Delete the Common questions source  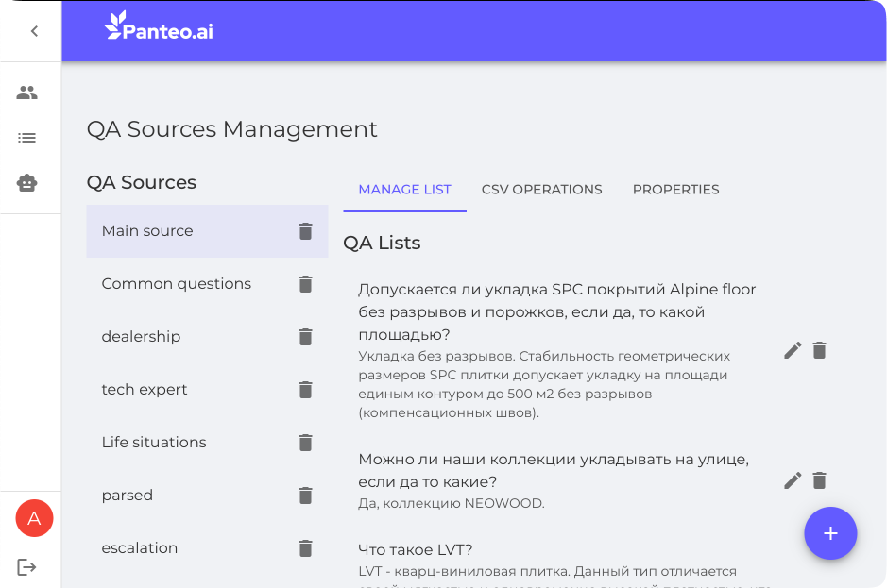tap(305, 284)
